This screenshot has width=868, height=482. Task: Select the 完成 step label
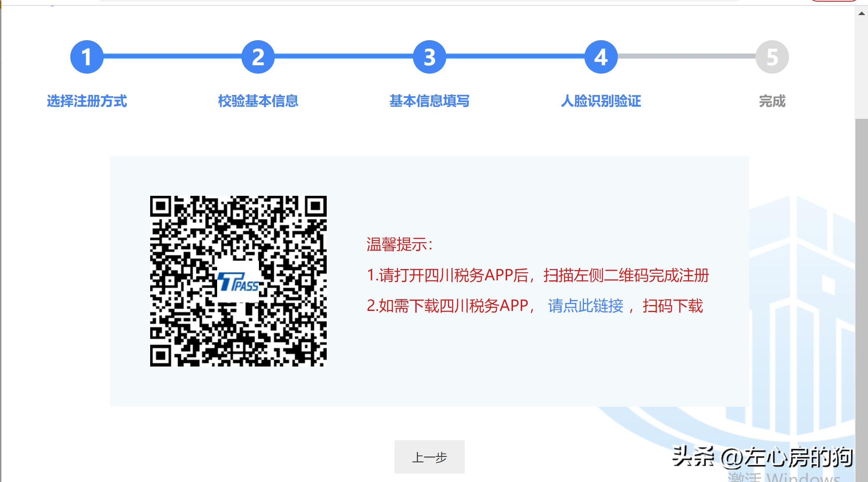(x=772, y=101)
